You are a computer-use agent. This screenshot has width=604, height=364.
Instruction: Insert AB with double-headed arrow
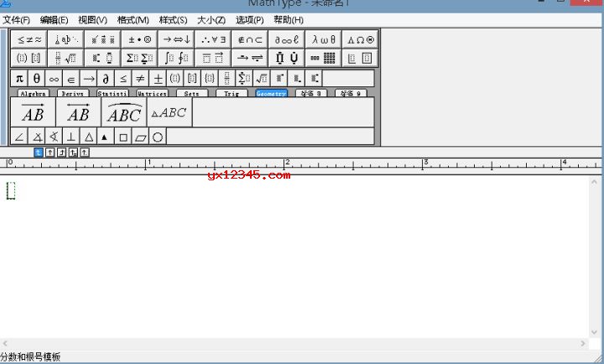(79, 112)
